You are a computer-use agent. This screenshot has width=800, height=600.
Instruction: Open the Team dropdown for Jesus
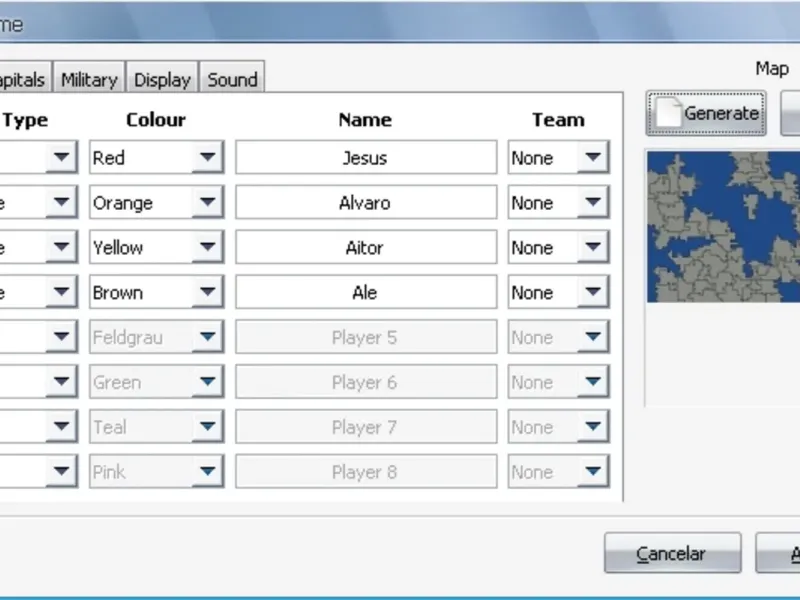tap(559, 157)
